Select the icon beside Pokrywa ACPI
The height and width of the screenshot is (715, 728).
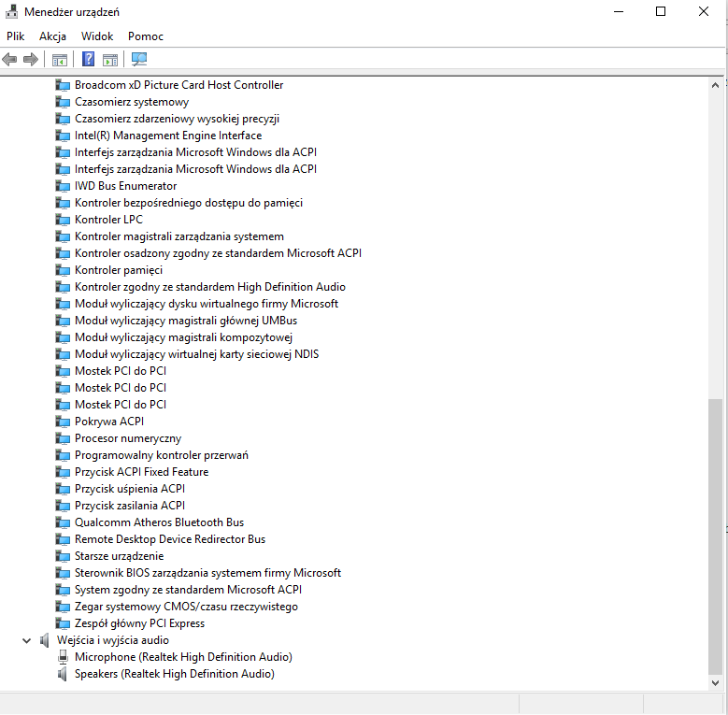[x=63, y=422]
